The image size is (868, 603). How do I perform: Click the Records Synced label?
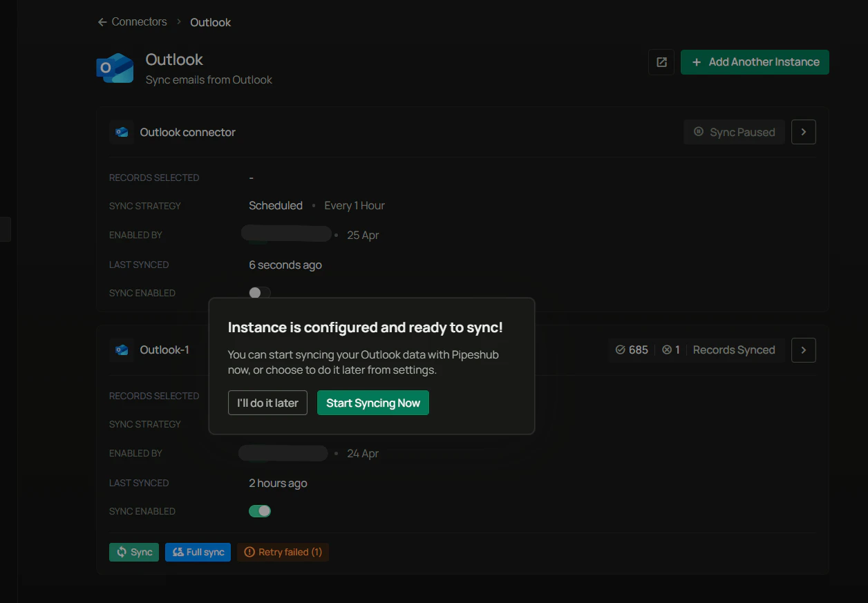point(734,350)
